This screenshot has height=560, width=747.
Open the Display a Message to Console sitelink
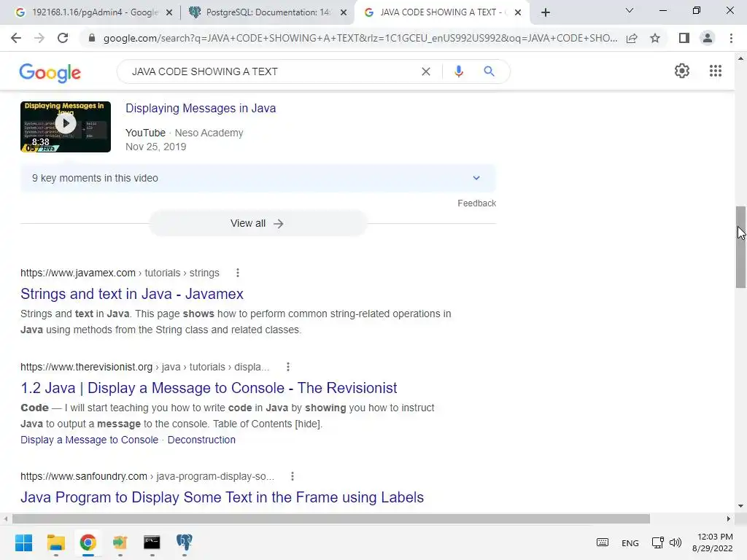pos(89,440)
